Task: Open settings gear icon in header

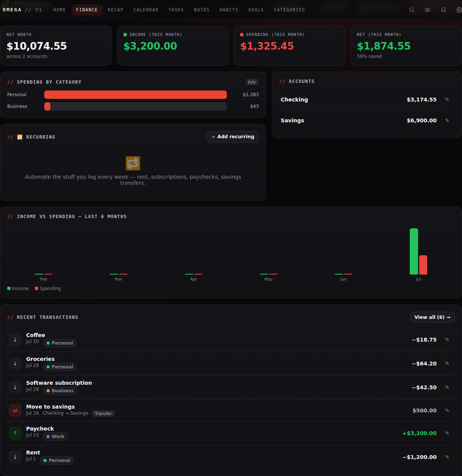Action: tap(459, 10)
